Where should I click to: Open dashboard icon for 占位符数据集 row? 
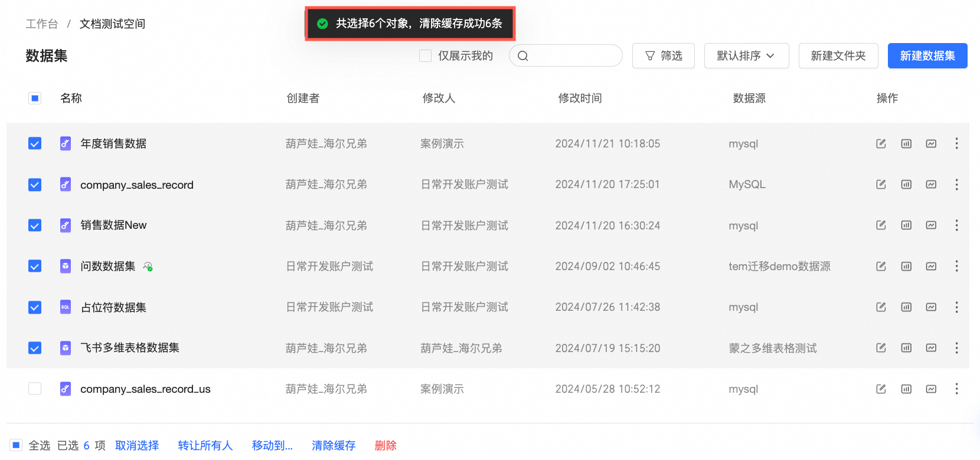[906, 307]
